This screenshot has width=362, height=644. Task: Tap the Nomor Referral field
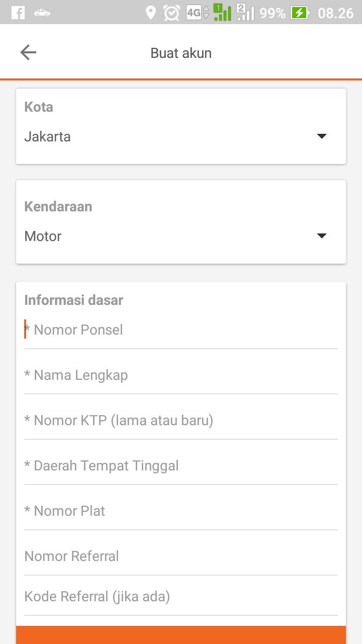(x=181, y=556)
